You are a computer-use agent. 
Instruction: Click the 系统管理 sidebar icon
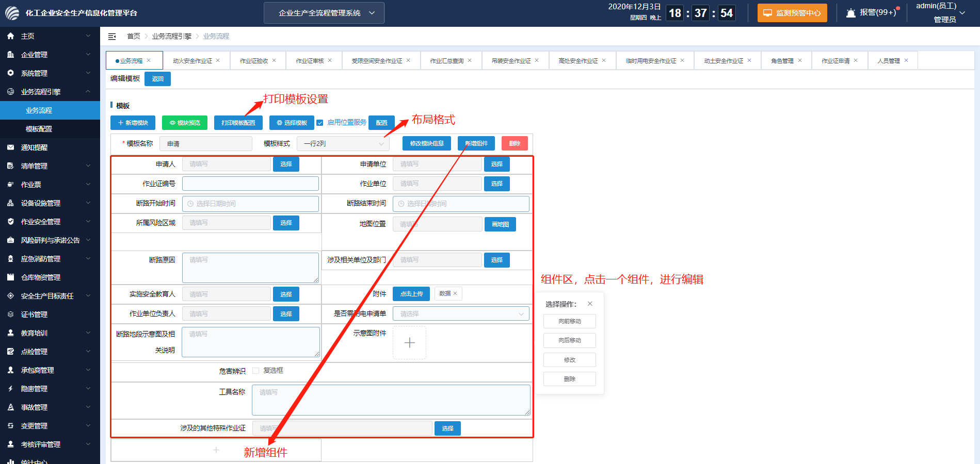(x=10, y=73)
